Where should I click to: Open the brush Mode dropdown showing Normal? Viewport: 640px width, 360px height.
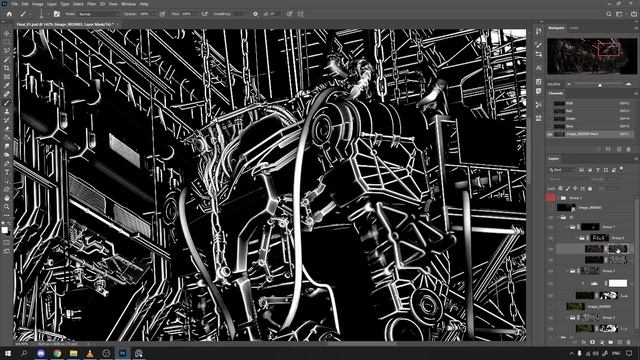click(x=98, y=14)
